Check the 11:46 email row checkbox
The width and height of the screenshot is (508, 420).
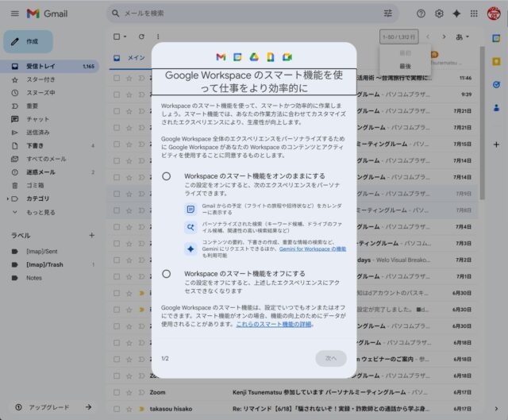pyautogui.click(x=117, y=78)
